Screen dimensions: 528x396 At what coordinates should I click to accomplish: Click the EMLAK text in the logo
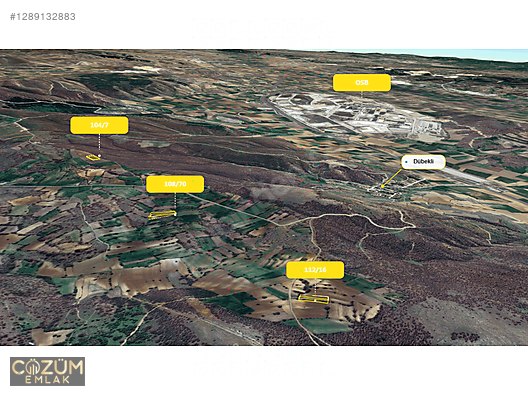(x=47, y=380)
